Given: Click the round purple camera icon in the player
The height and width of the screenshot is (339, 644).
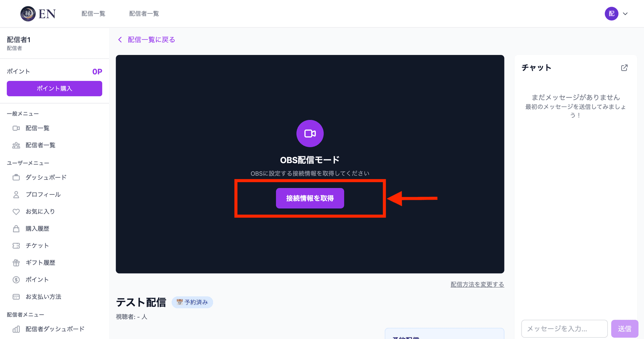Looking at the screenshot, I should pos(310,133).
